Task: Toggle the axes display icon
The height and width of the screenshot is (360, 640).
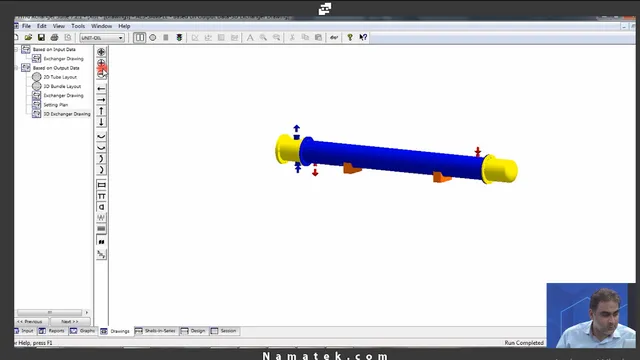Action: coord(101,255)
